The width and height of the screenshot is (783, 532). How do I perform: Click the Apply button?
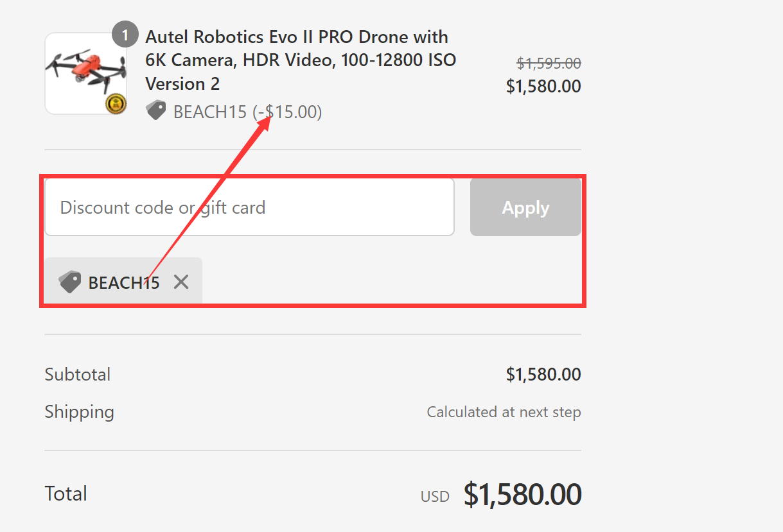pos(525,207)
